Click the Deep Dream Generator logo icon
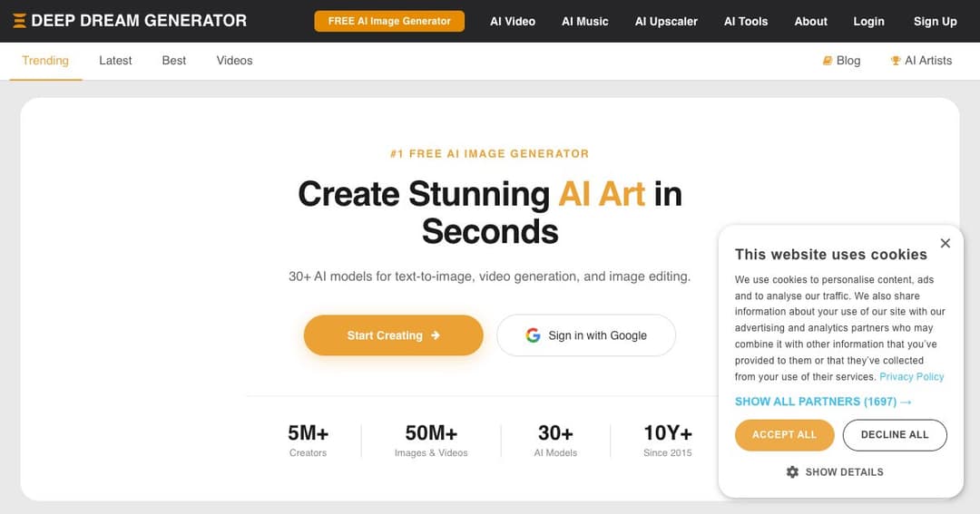The width and height of the screenshot is (980, 514). pos(19,21)
